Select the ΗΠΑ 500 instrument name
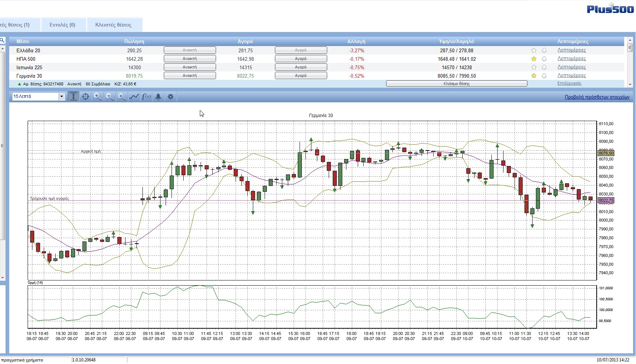636x364 pixels. point(26,59)
